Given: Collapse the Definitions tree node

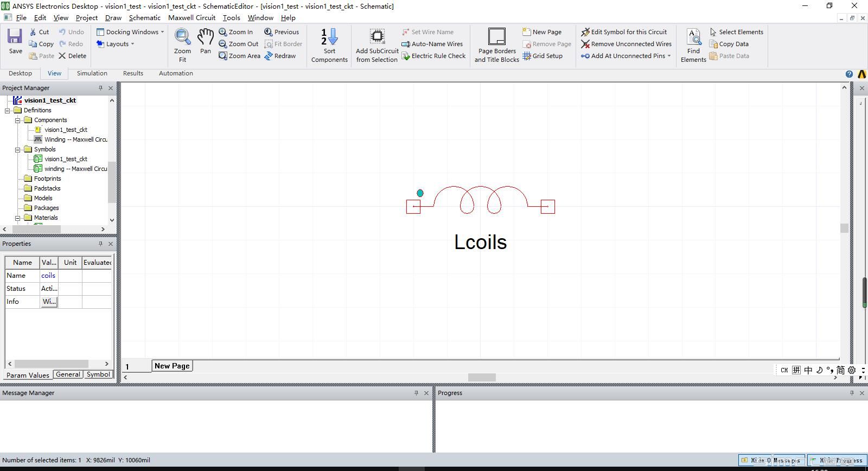Looking at the screenshot, I should pos(8,110).
